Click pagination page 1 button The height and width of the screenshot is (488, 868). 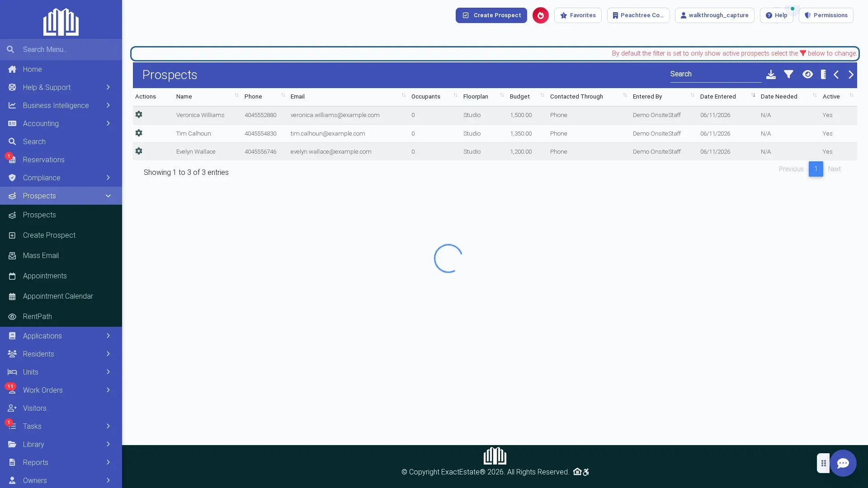tap(816, 169)
